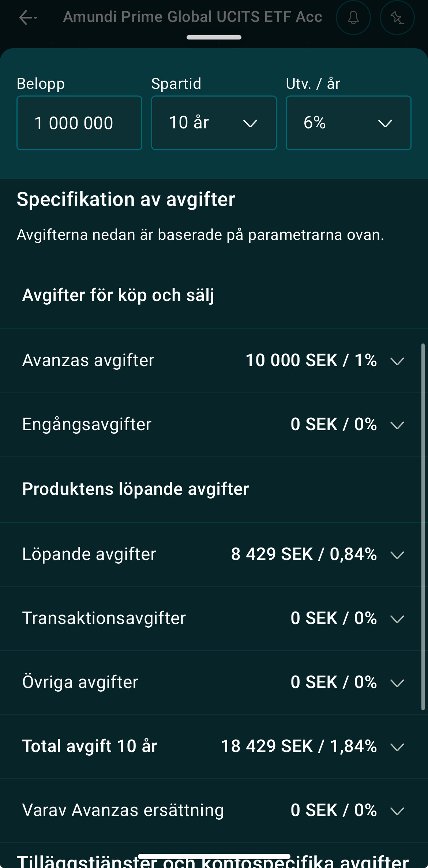
Task: Tap the Engångsavgifter label
Action: coord(87,424)
